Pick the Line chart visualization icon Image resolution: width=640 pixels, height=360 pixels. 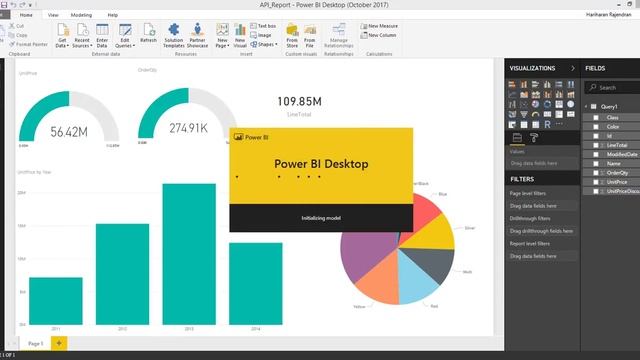pos(512,95)
